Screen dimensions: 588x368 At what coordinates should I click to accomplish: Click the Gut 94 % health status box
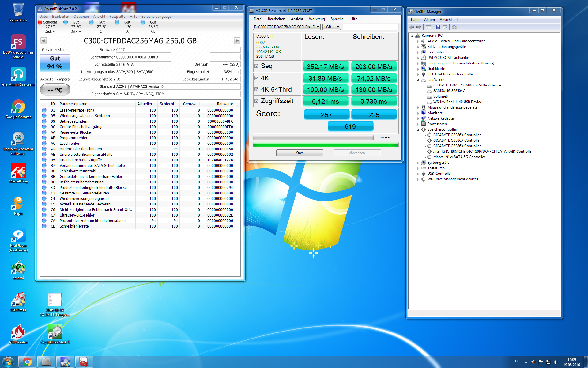coord(55,63)
